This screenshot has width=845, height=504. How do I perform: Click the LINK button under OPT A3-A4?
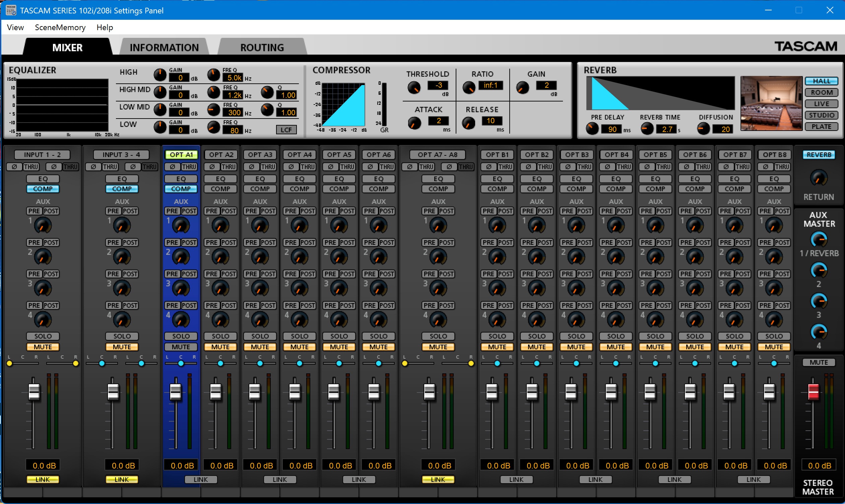tap(280, 479)
